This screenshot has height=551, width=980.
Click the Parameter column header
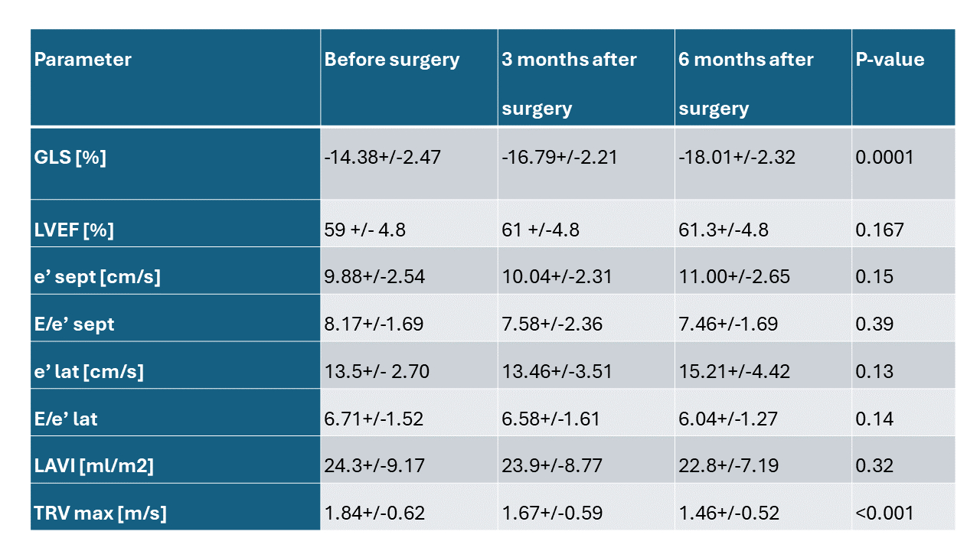click(83, 60)
